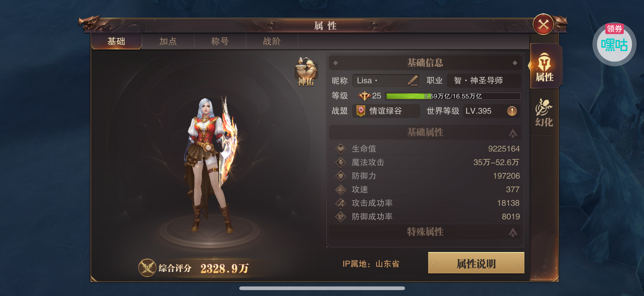Click the Lisa nickname field
The width and height of the screenshot is (644, 296).
click(x=386, y=81)
